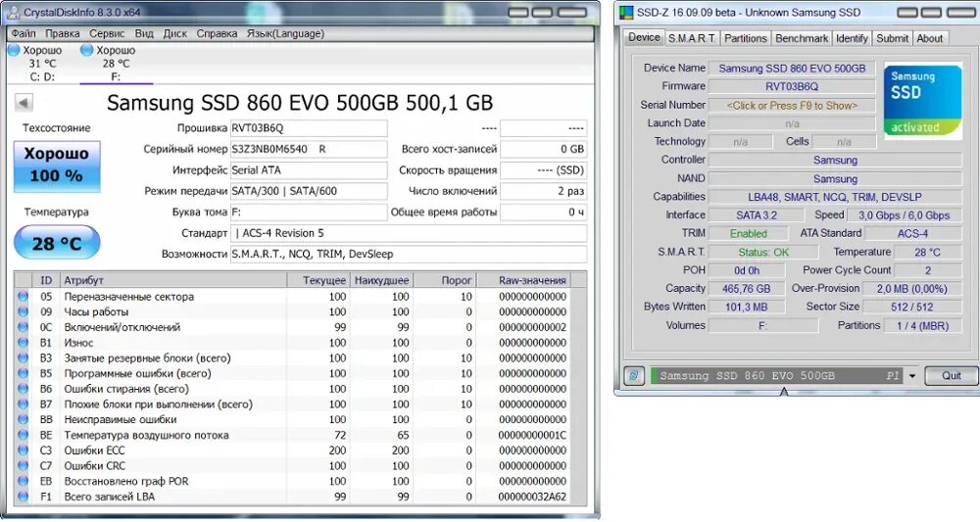Click the Режим передачи field SATA/300 | SATA/600

pos(309,191)
